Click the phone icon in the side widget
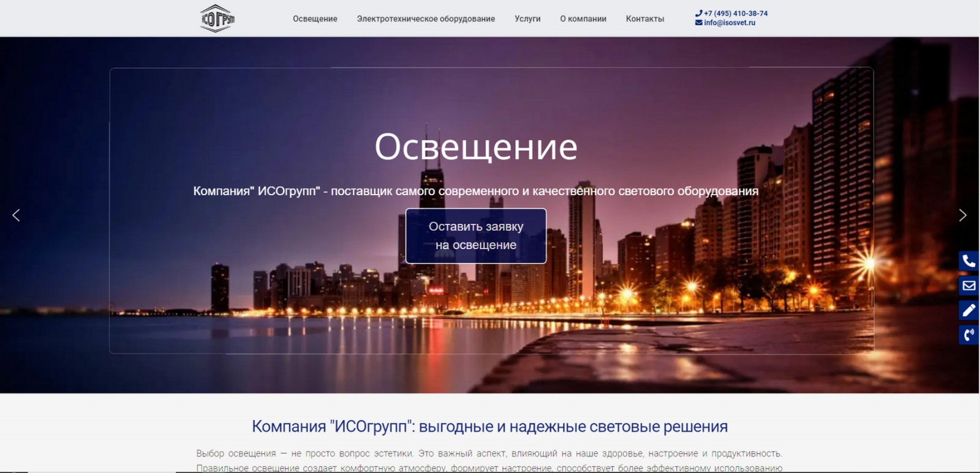The width and height of the screenshot is (980, 473). tap(969, 261)
